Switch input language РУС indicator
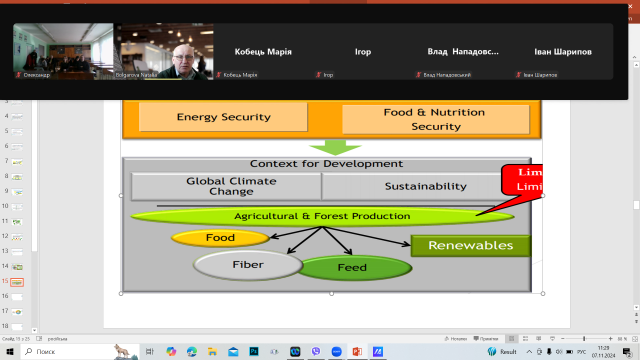Screen dimensions: 640x360 [x=582, y=351]
